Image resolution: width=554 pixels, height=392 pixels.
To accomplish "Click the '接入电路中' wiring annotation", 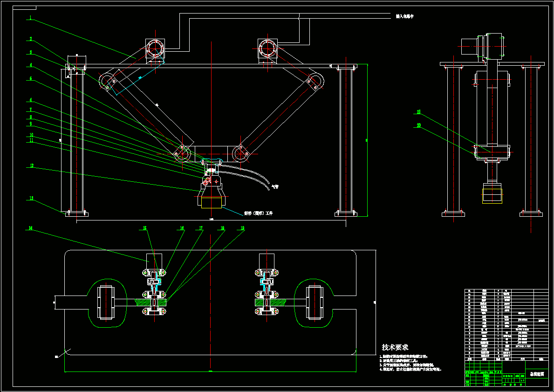I will (x=404, y=16).
